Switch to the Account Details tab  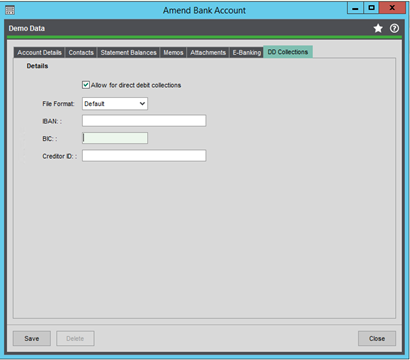point(39,53)
